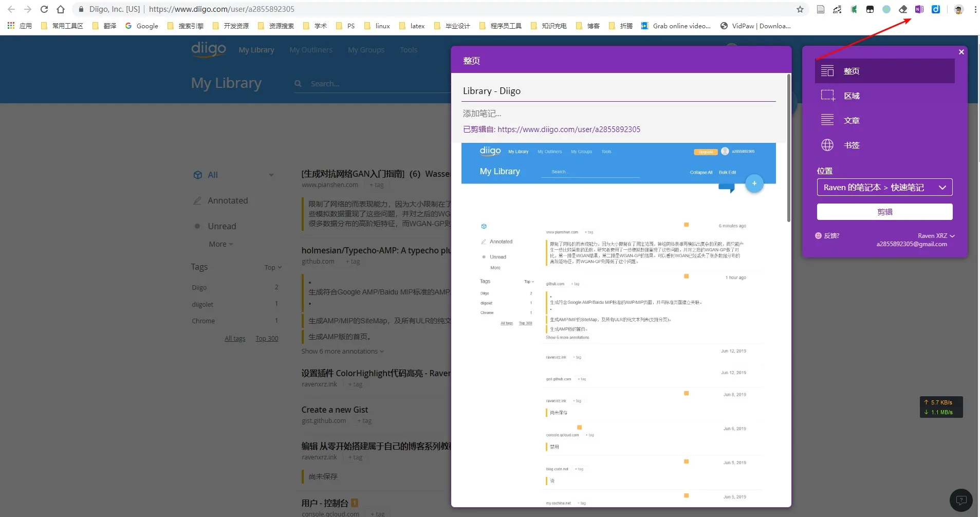The image size is (980, 517).
Task: Expand the 位置 notebook location dropdown
Action: [x=885, y=187]
